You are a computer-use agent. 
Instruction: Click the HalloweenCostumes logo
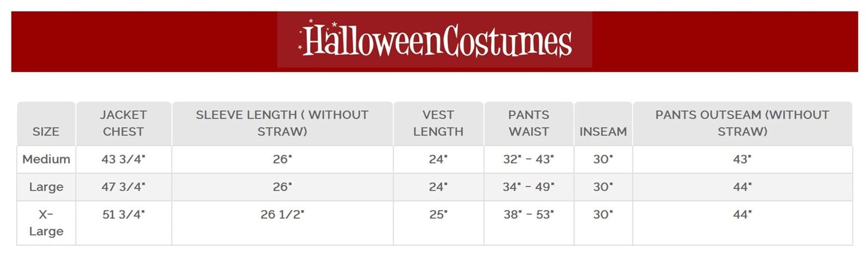(x=435, y=40)
